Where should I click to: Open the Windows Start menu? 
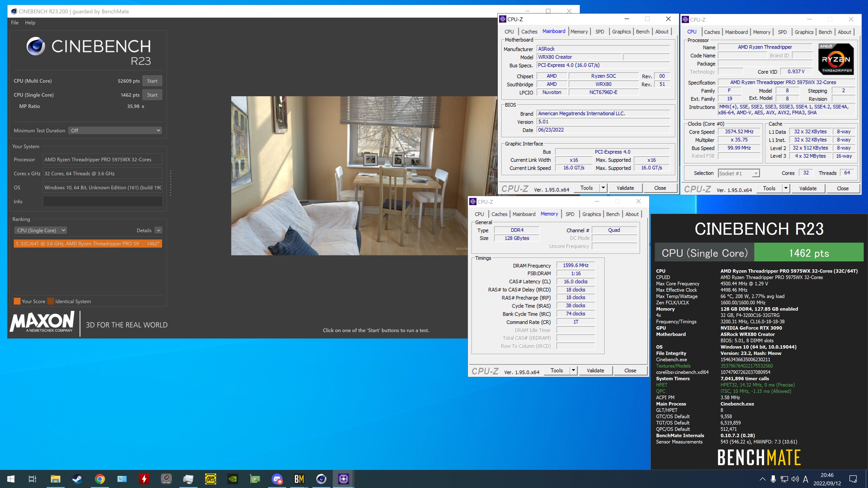point(11,479)
